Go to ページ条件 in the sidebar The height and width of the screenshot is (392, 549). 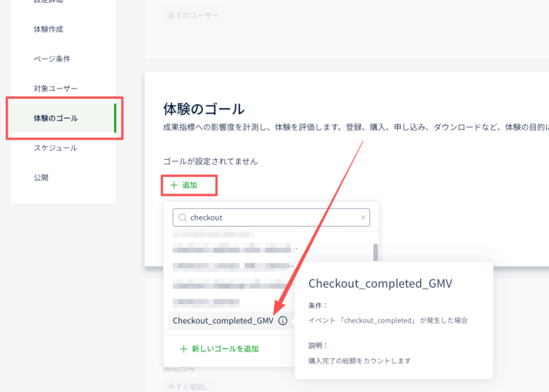(x=52, y=58)
